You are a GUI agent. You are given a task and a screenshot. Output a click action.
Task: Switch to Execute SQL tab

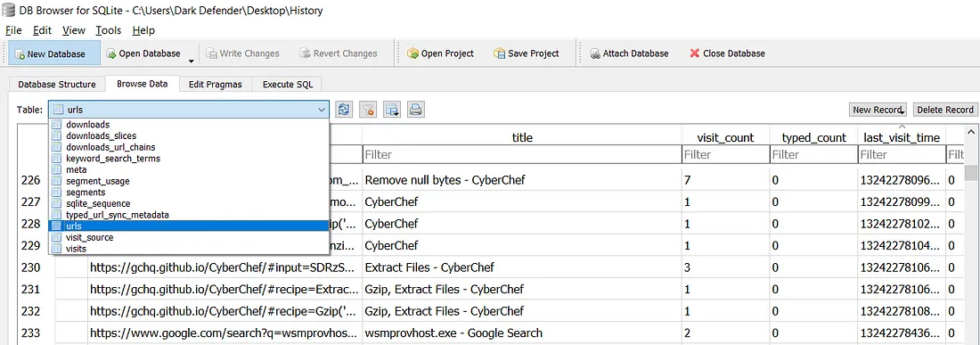coord(288,85)
